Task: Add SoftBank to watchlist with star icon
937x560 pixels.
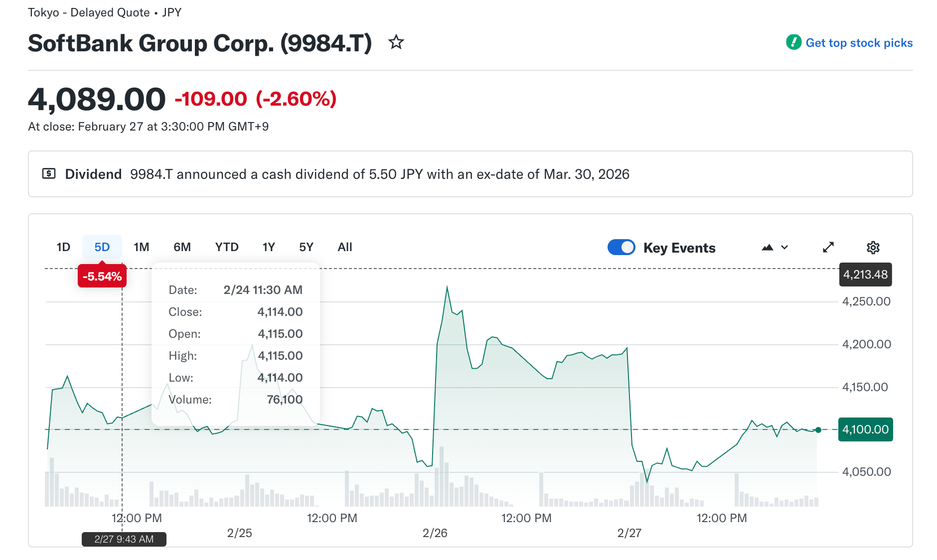Action: coord(396,42)
